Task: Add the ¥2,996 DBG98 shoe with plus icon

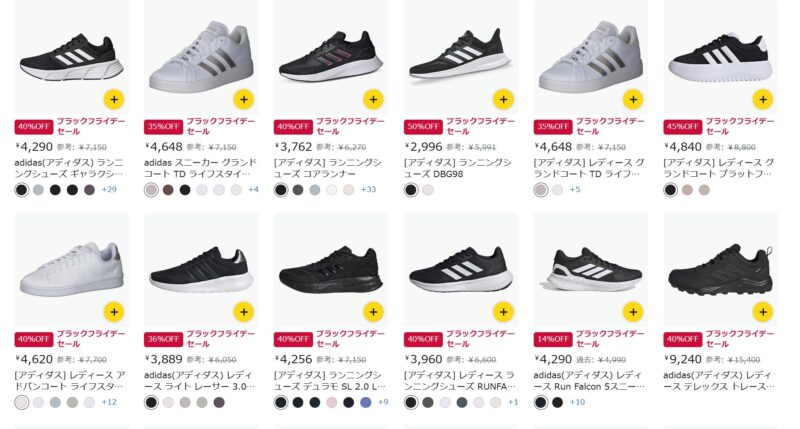Action: point(503,99)
